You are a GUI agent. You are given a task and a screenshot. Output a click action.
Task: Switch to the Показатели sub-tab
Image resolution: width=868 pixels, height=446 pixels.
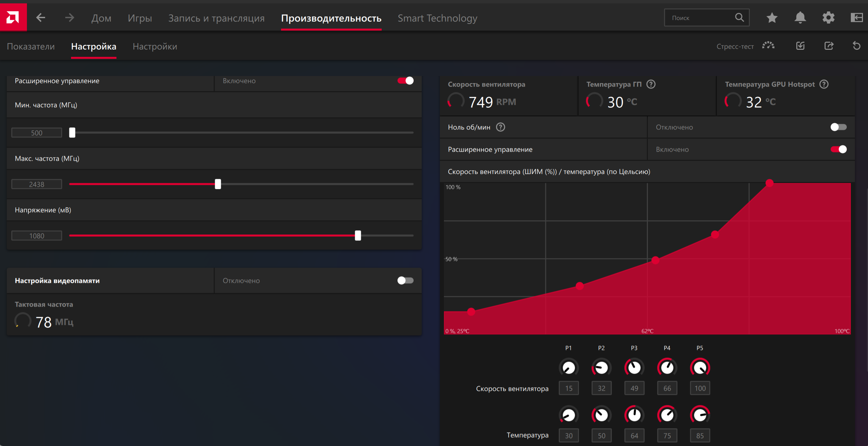[31, 46]
